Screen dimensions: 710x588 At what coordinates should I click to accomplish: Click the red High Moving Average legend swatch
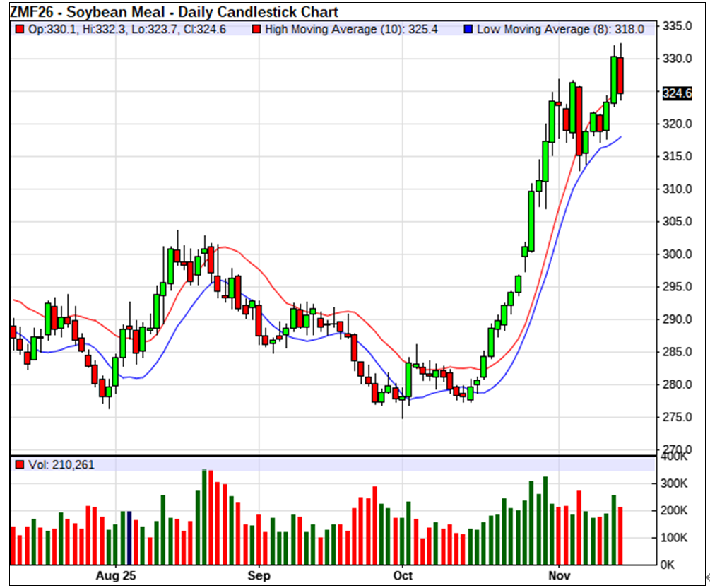click(257, 29)
